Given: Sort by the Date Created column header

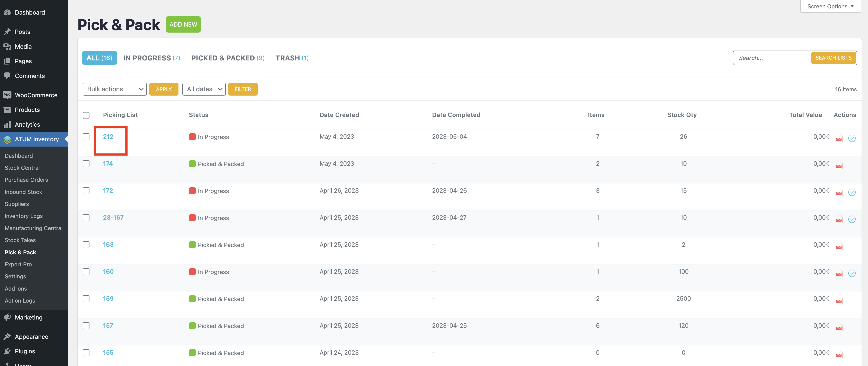Looking at the screenshot, I should pyautogui.click(x=339, y=115).
